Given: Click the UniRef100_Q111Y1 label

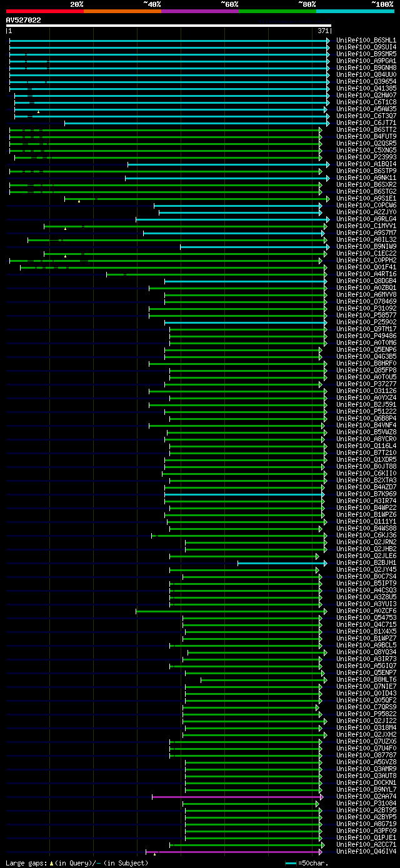Looking at the screenshot, I should (366, 521).
